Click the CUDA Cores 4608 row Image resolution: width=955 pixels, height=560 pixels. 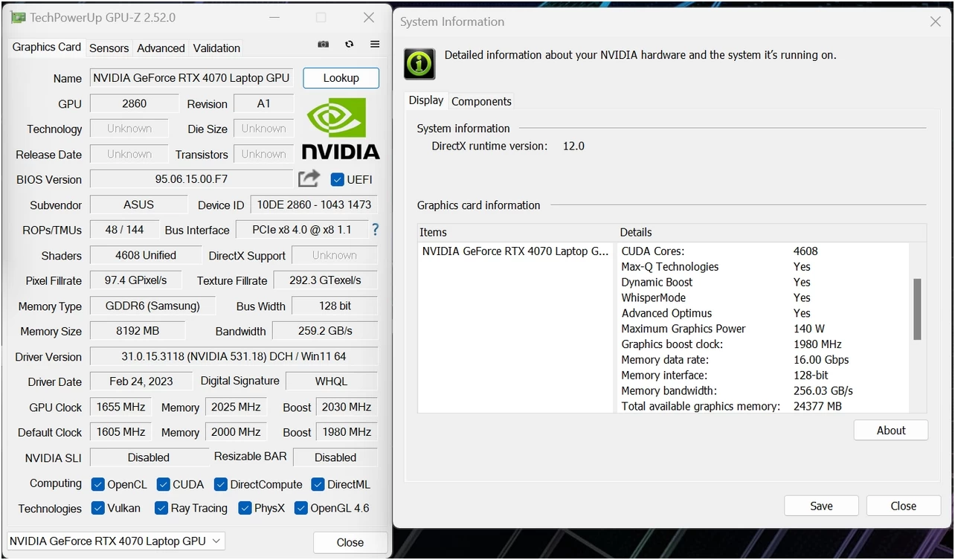click(x=763, y=251)
